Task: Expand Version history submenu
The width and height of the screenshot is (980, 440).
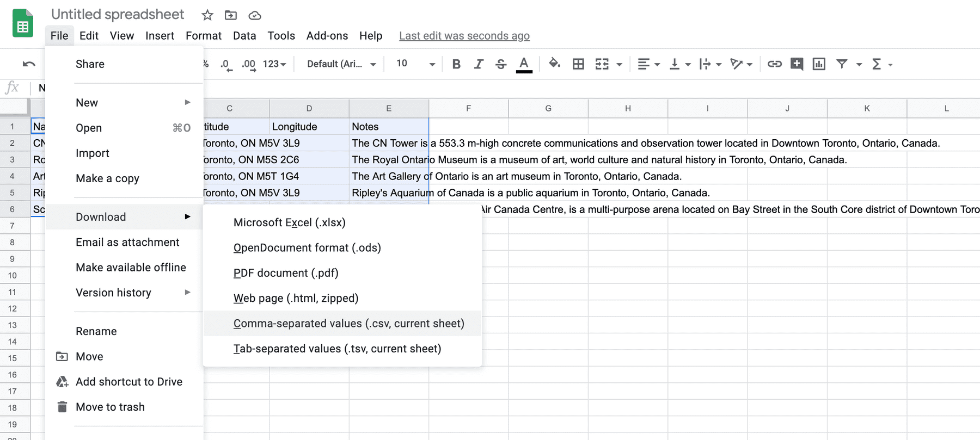Action: pos(124,293)
